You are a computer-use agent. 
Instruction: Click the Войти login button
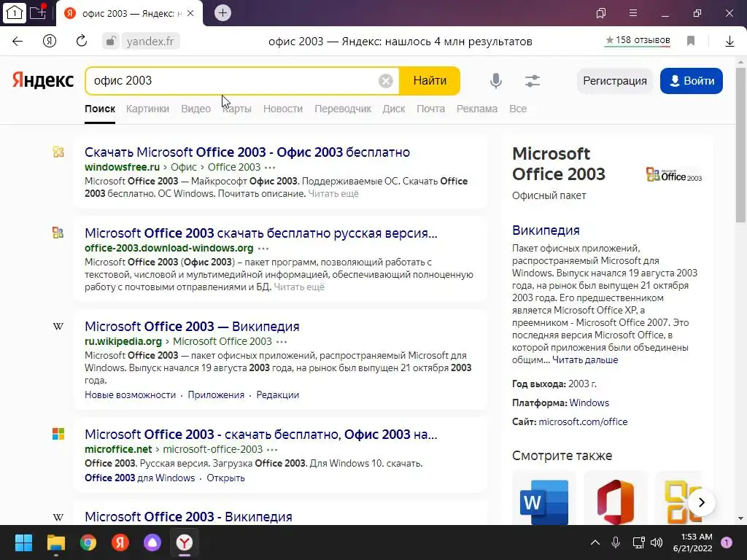coord(692,81)
